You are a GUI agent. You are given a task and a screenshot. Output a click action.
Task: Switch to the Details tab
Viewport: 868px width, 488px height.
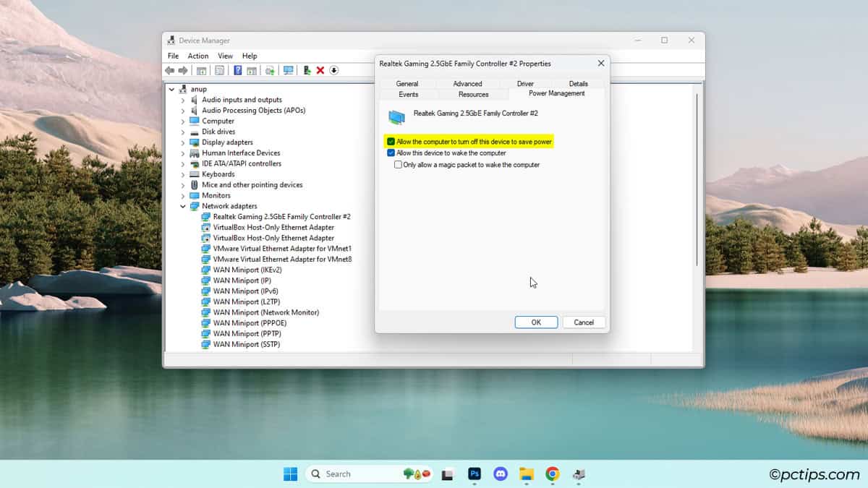point(579,84)
